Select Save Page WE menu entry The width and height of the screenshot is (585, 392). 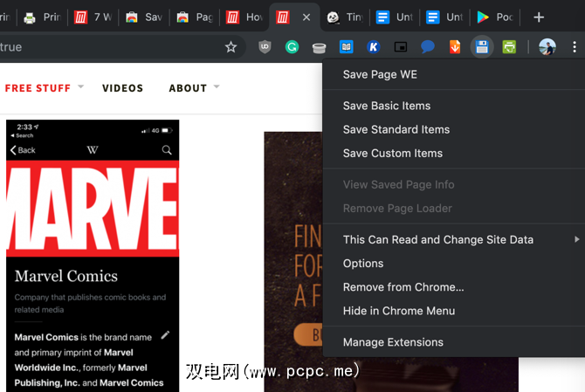454,74
